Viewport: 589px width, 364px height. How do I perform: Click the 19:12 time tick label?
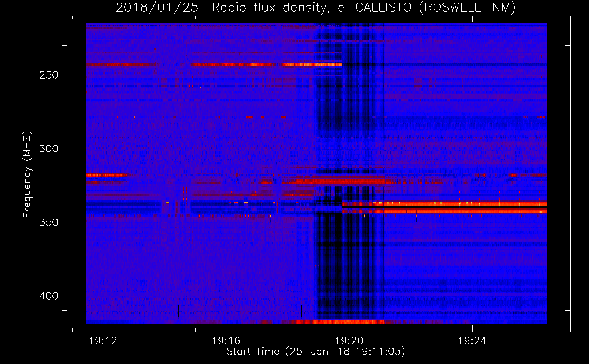[103, 341]
